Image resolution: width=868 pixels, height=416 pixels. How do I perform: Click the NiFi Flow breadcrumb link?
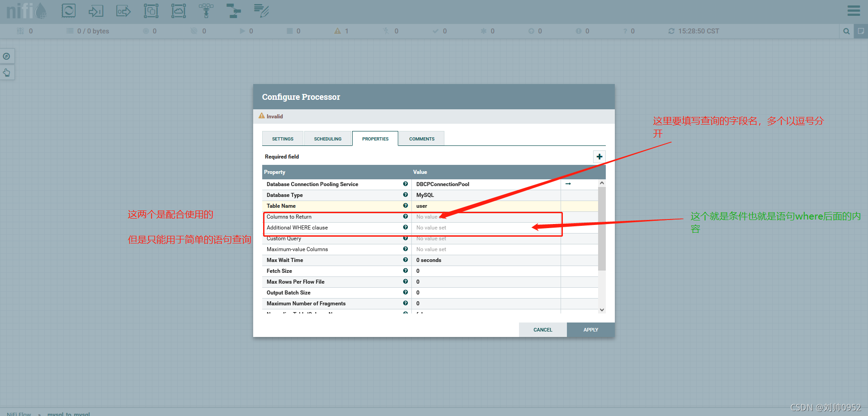tap(19, 414)
